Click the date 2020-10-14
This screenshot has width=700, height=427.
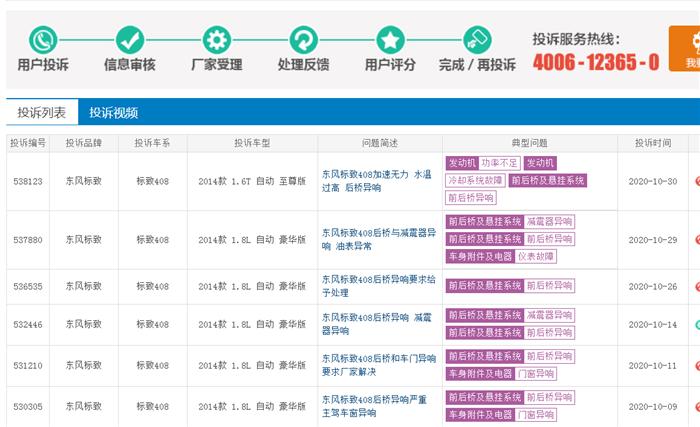pyautogui.click(x=653, y=325)
